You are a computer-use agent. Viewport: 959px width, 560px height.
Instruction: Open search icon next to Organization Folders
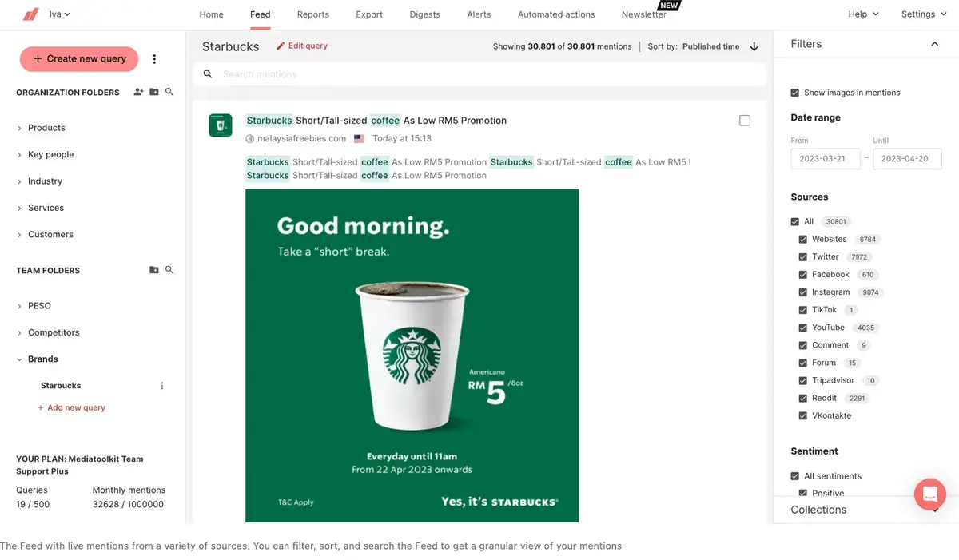click(x=169, y=91)
